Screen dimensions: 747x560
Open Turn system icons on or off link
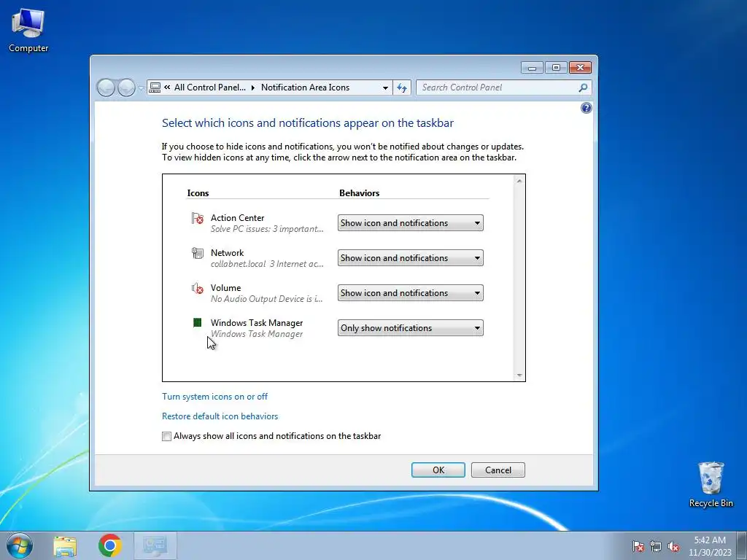click(214, 397)
